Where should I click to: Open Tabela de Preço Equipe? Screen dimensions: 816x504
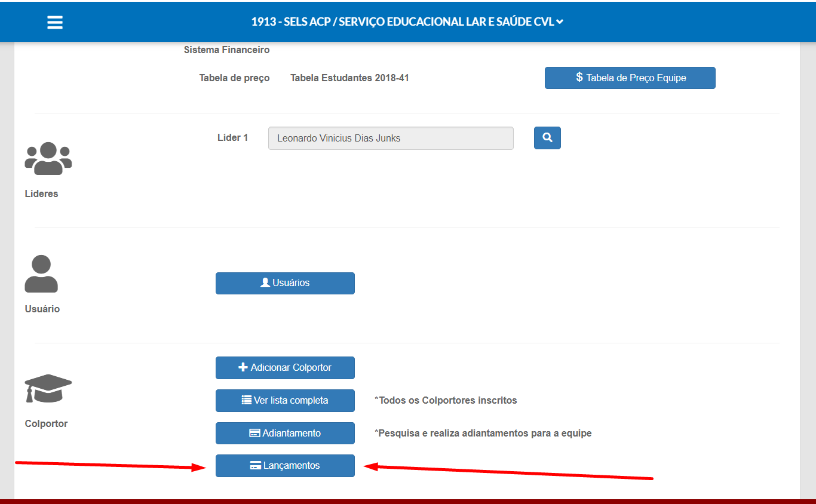pyautogui.click(x=630, y=78)
